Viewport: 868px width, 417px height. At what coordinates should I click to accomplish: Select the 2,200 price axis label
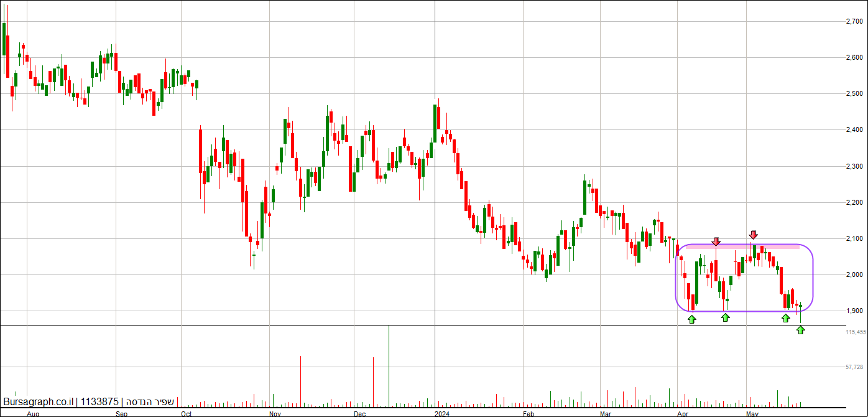(x=854, y=203)
